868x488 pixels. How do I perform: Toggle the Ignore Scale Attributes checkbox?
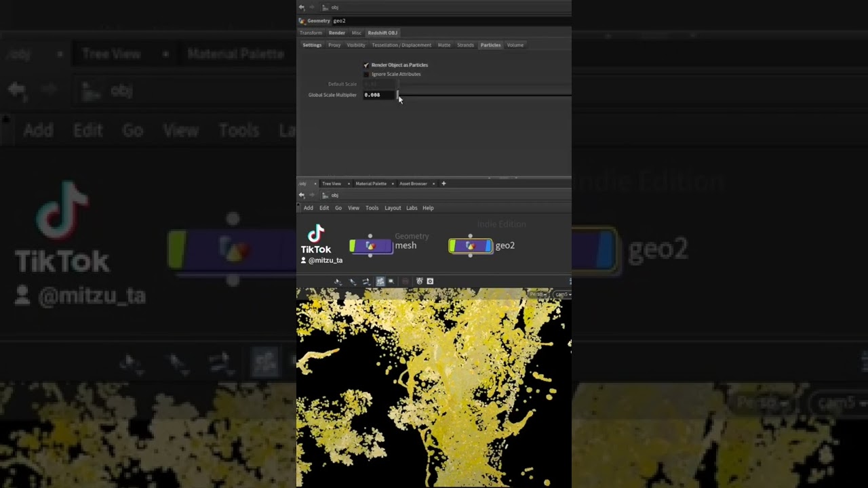366,74
